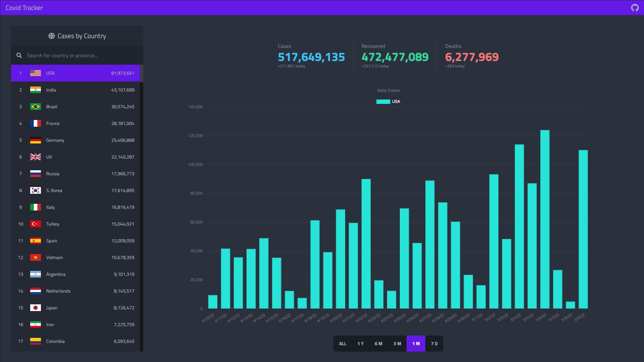The height and width of the screenshot is (362, 644).
Task: Click the USA flag icon
Action: click(36, 73)
